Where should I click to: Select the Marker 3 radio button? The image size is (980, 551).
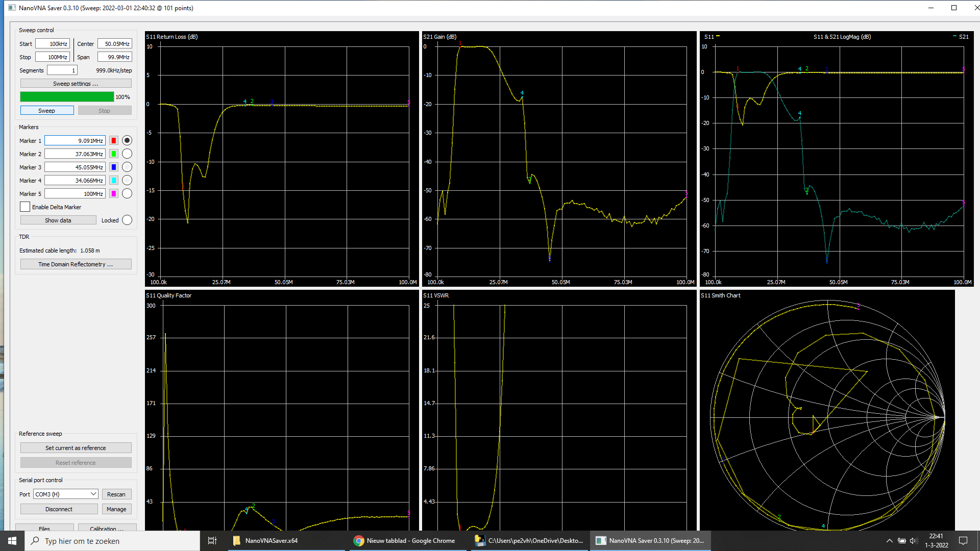[127, 167]
